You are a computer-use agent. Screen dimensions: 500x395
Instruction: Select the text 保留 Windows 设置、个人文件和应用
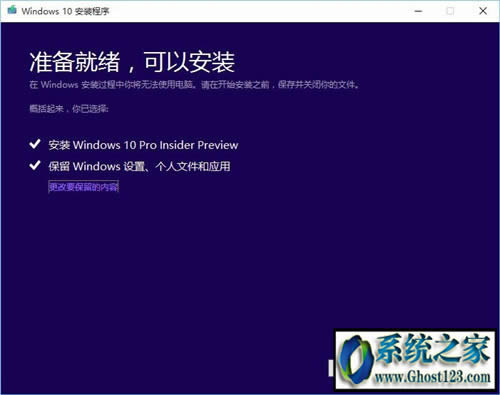click(139, 166)
